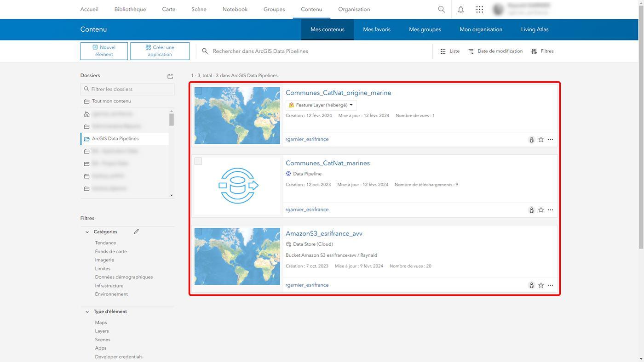Open owner rgarnier_esrifrance under AmazonS3_esrifrance_avv
Viewport: 644px width, 362px height.
coord(307,285)
